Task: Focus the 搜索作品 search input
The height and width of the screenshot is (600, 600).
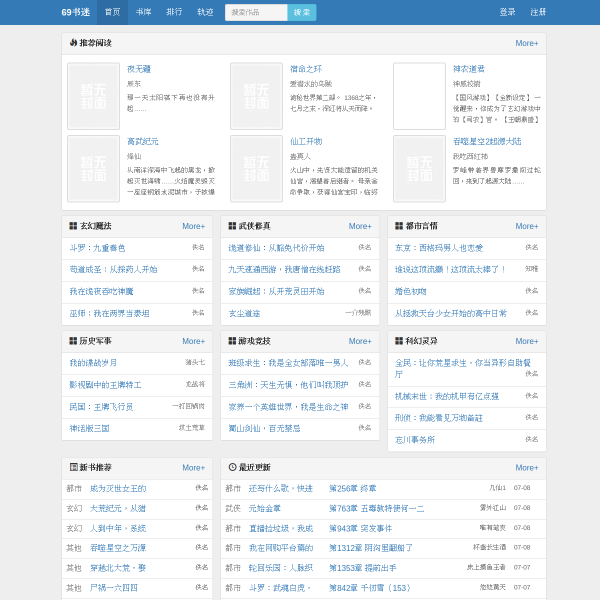Action: tap(256, 12)
